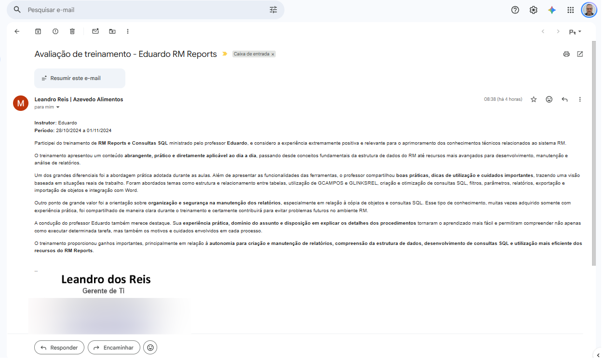
Task: Go back to inbox arrow
Action: coord(17,31)
